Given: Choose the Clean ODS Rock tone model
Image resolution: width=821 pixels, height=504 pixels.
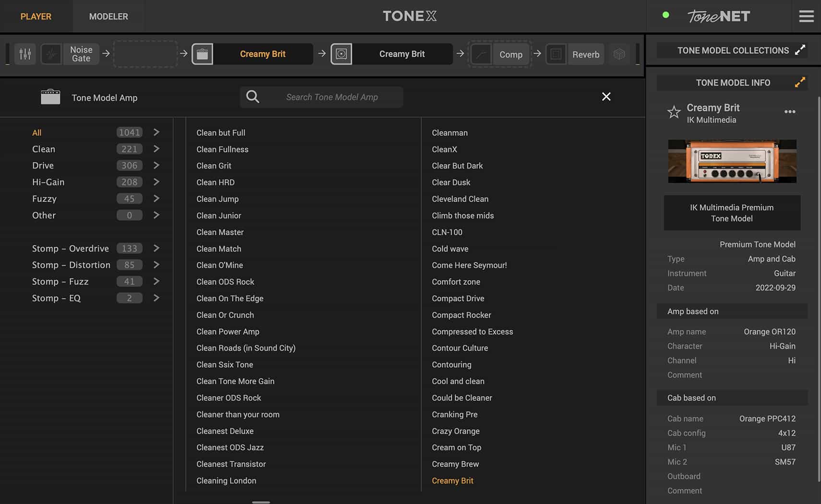Looking at the screenshot, I should 225,282.
